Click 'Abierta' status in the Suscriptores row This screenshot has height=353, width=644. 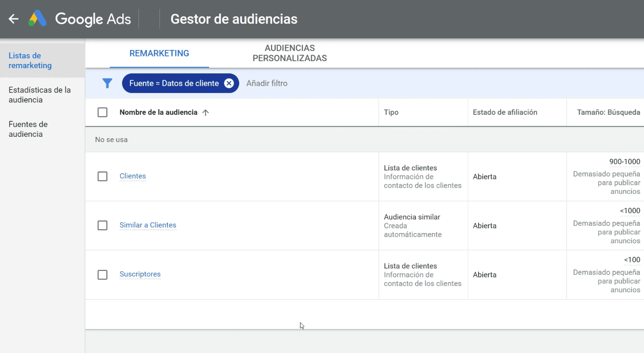[x=485, y=275]
